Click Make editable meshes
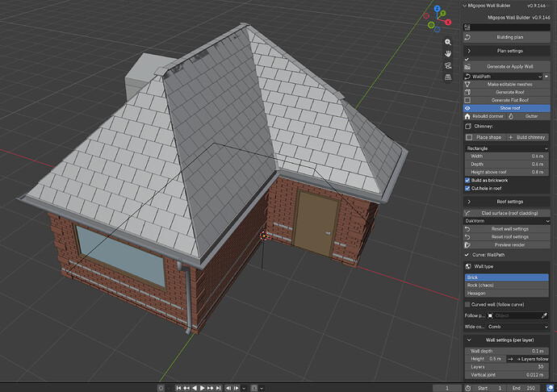The width and height of the screenshot is (557, 392). [x=507, y=84]
